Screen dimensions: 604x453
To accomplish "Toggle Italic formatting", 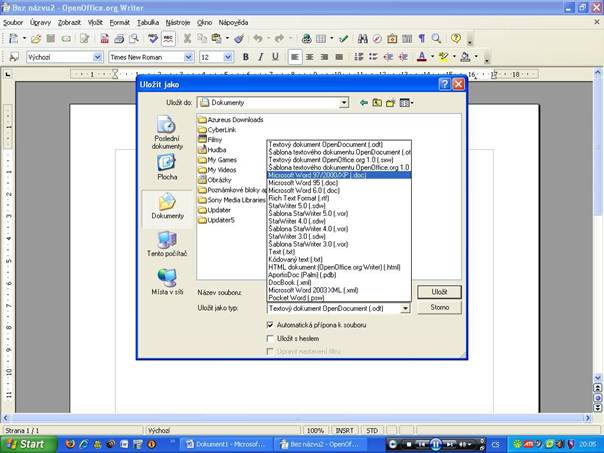I will click(x=260, y=57).
